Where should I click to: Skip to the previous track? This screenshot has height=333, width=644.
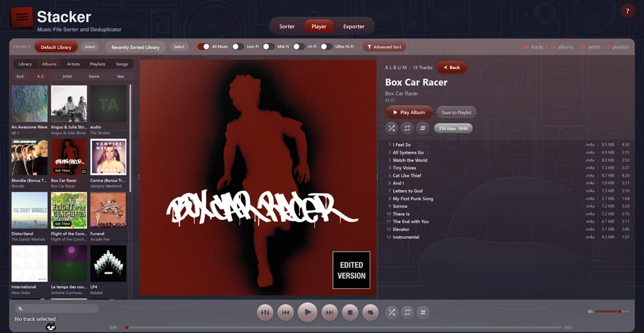[x=285, y=312]
